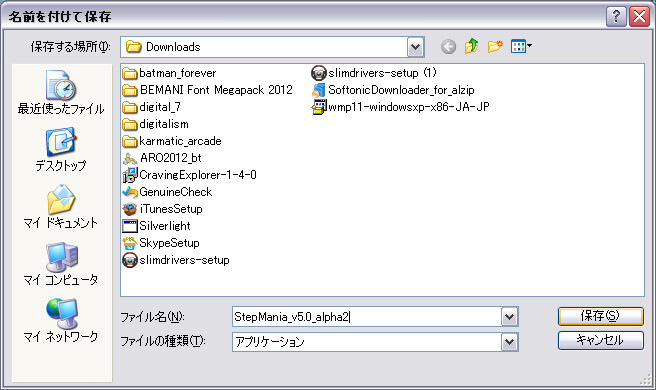Image resolution: width=656 pixels, height=390 pixels.
Task: Select the digital_7 folder icon
Action: click(x=130, y=108)
